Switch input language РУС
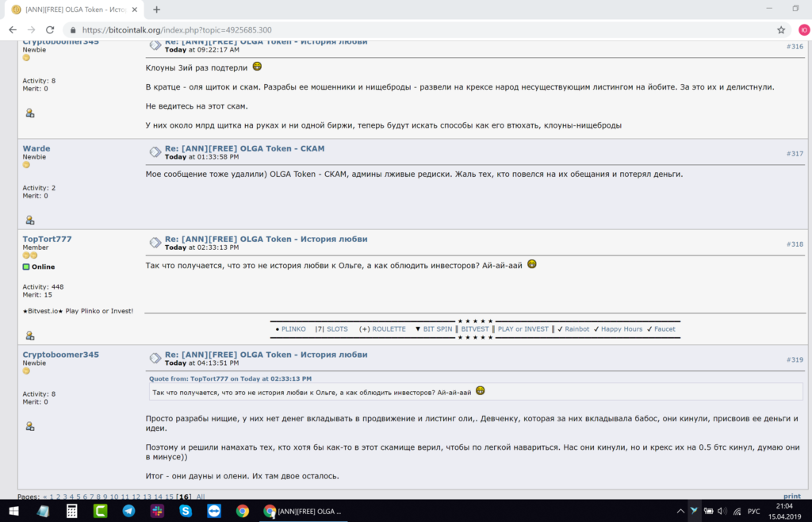Viewport: 812px width, 522px height. tap(753, 511)
